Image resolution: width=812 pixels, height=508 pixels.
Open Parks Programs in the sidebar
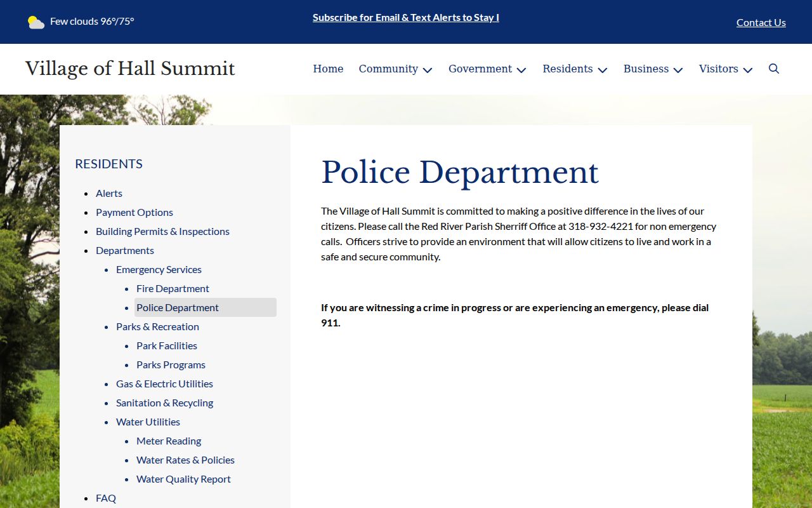[171, 364]
